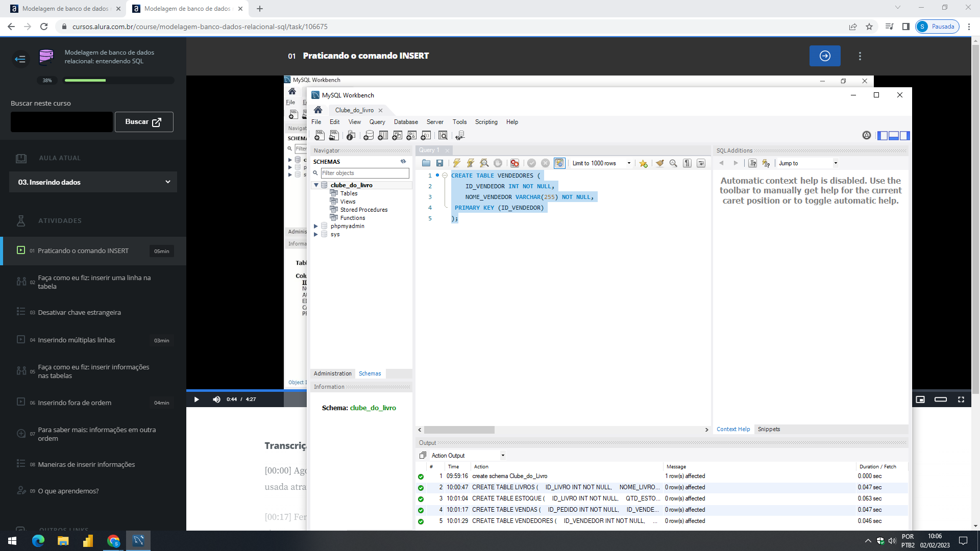Image resolution: width=980 pixels, height=551 pixels.
Task: Toggle automatic context help icon
Action: coord(766,163)
